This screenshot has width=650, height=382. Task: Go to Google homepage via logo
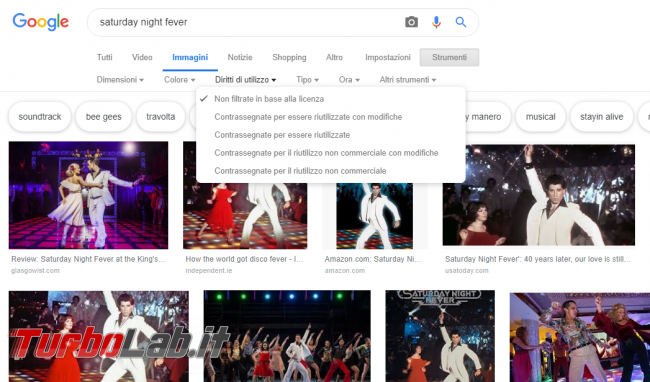[x=41, y=22]
